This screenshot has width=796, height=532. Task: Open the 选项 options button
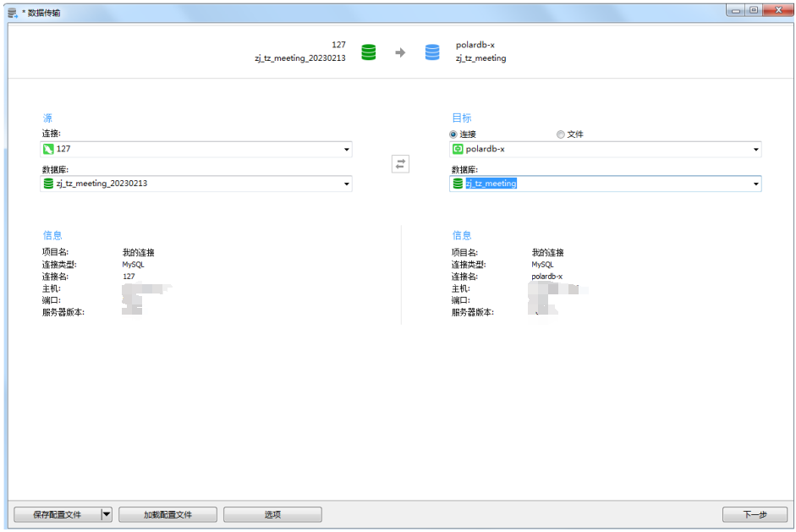tap(272, 514)
